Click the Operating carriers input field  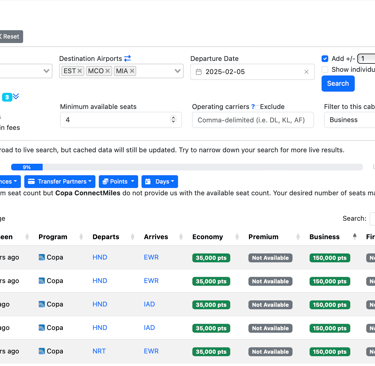coord(253,120)
